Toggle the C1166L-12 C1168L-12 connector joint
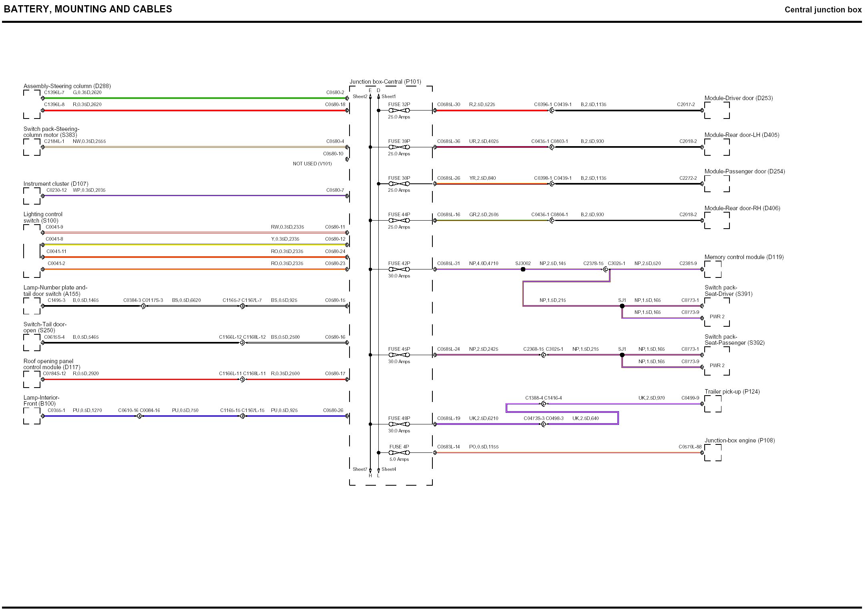 coord(242,342)
